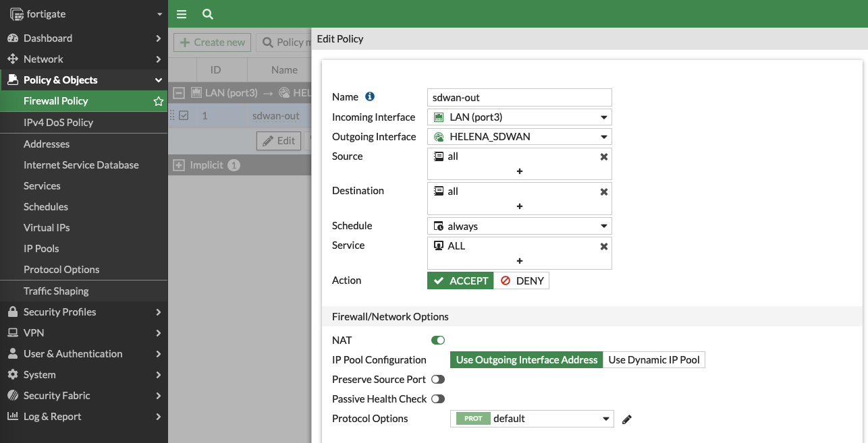Click the info icon beside Name label
This screenshot has height=443, width=868.
pos(370,97)
